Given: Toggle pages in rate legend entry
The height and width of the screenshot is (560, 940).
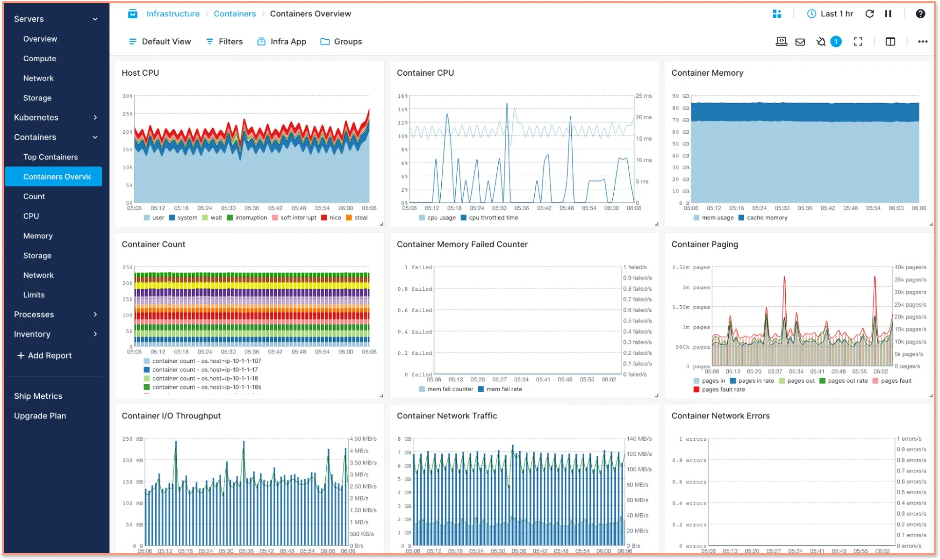Looking at the screenshot, I should [x=752, y=381].
